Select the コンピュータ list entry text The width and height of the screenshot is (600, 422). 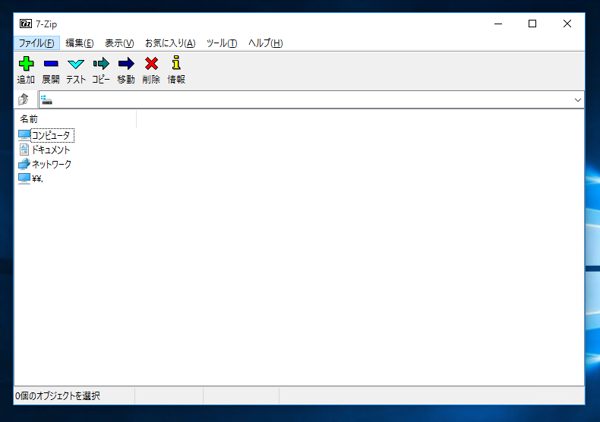click(51, 135)
